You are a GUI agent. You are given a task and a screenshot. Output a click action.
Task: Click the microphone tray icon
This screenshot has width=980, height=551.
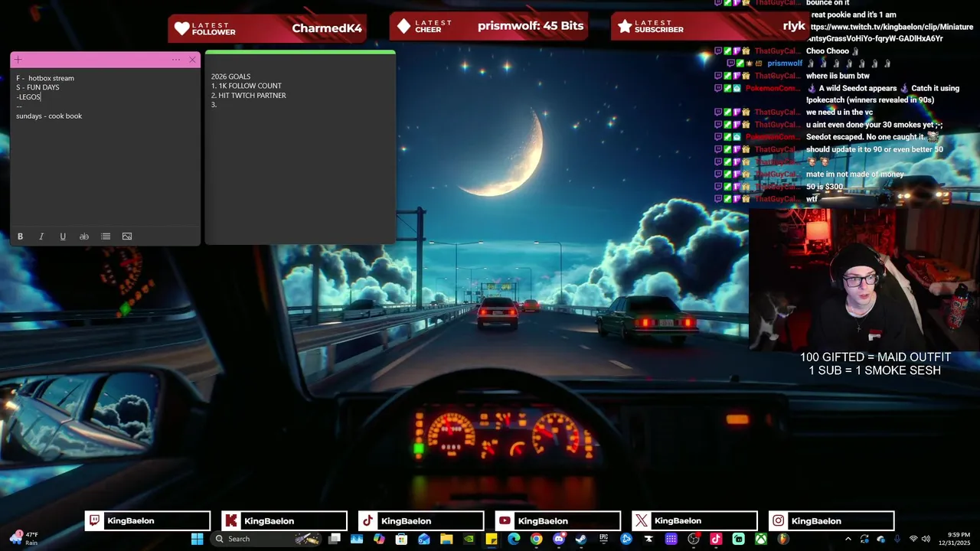point(897,539)
